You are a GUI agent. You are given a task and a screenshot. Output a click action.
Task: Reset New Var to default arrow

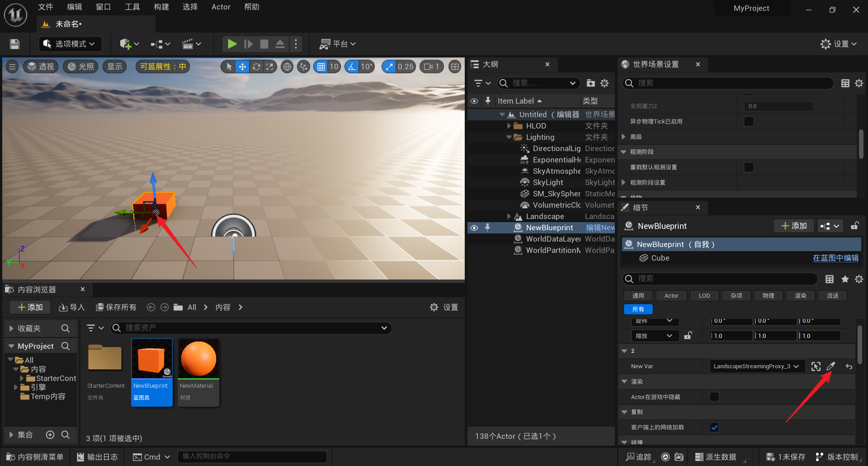(849, 366)
